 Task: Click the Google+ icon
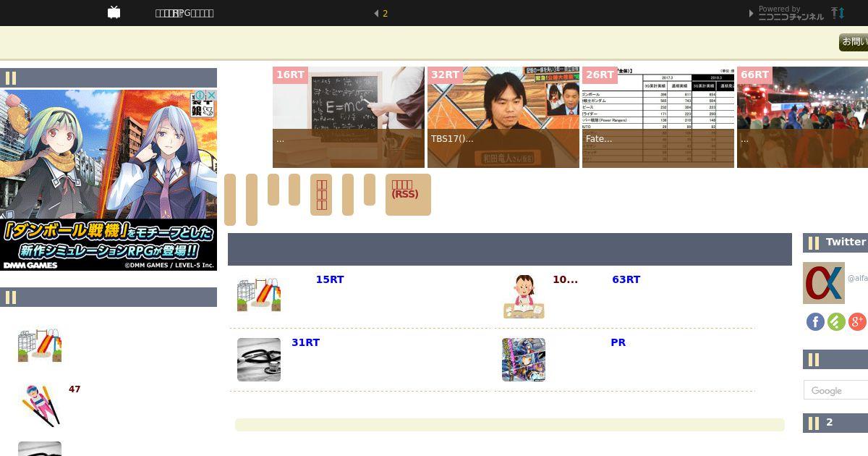pos(857,322)
